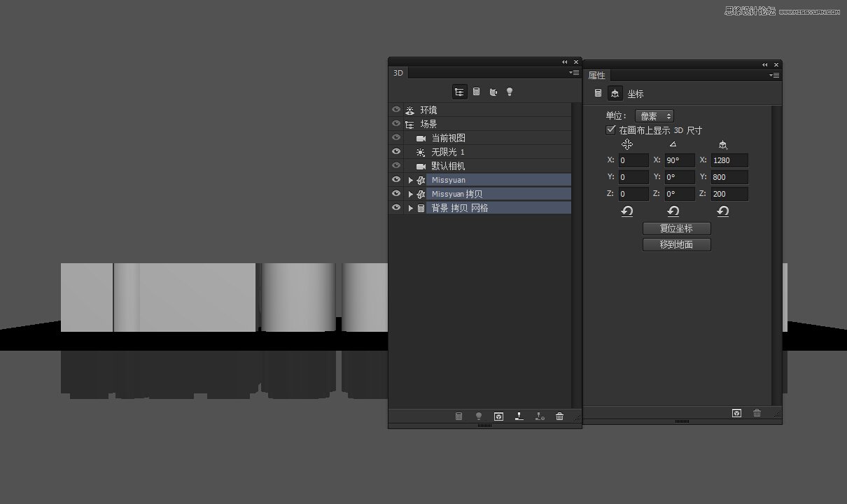The height and width of the screenshot is (504, 847).
Task: Open the 单位 units dropdown
Action: tap(654, 116)
